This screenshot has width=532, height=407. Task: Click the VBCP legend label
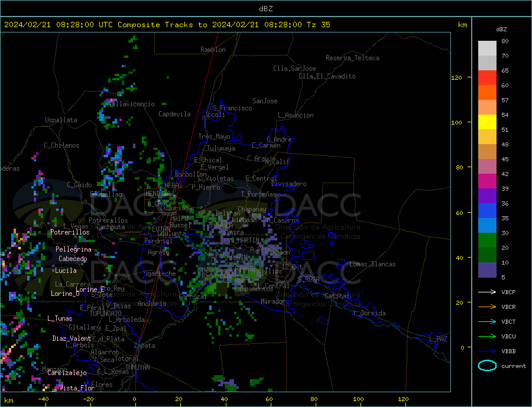tap(508, 292)
